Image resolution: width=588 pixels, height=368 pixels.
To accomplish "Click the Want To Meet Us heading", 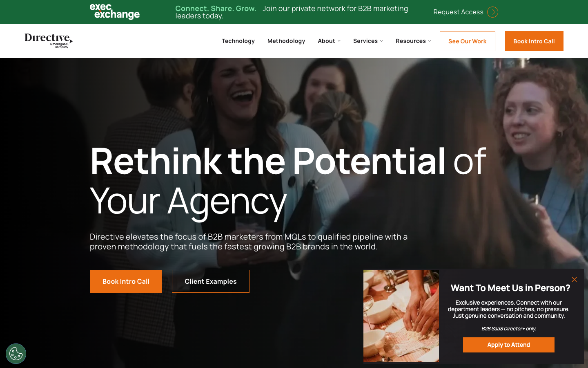I will (x=510, y=288).
